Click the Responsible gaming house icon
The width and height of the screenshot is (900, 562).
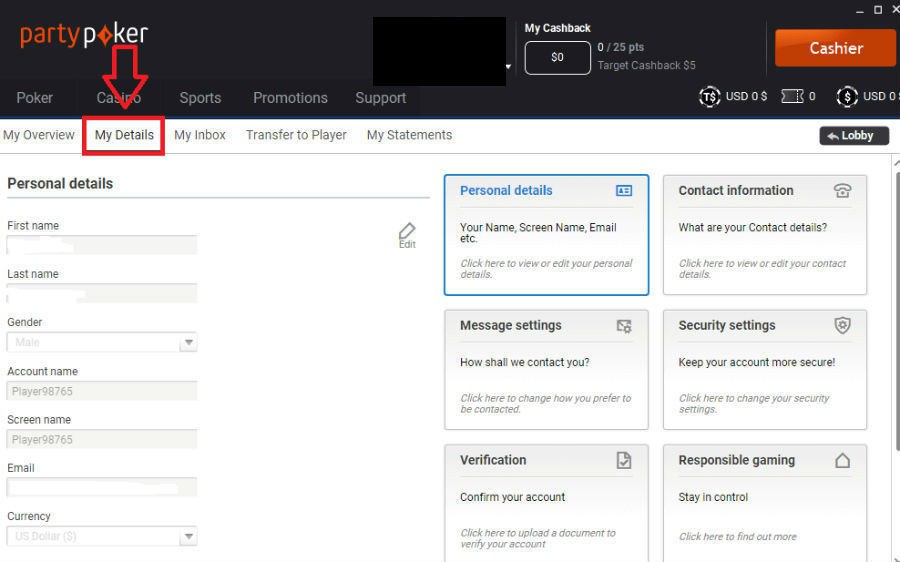842,460
